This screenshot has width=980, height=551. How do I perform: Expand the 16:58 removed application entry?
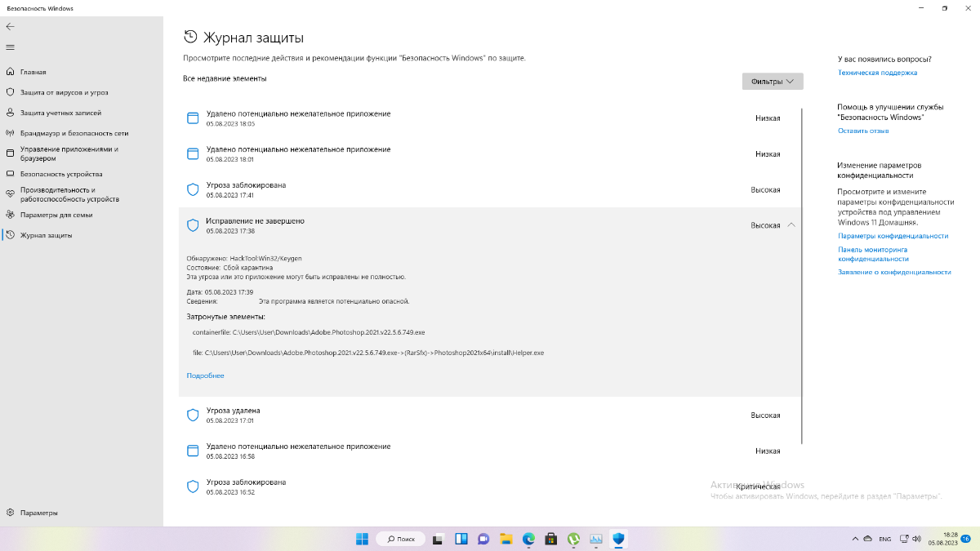click(x=490, y=451)
